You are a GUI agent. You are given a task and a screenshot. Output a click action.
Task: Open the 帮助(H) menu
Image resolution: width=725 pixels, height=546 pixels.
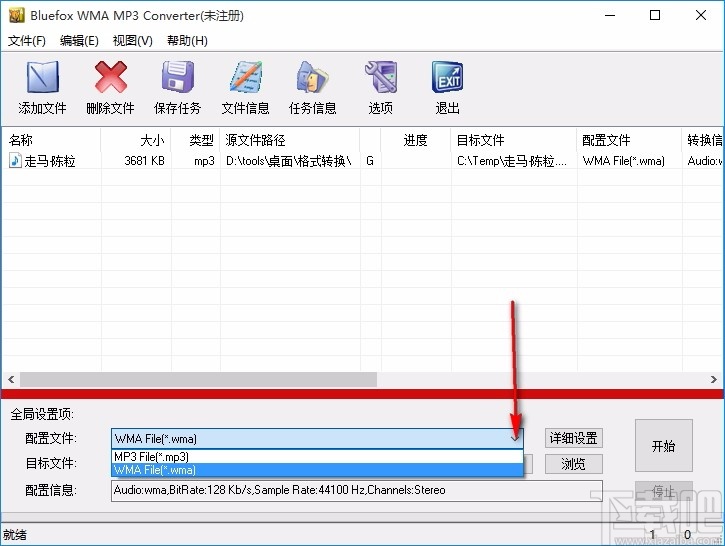click(x=187, y=41)
